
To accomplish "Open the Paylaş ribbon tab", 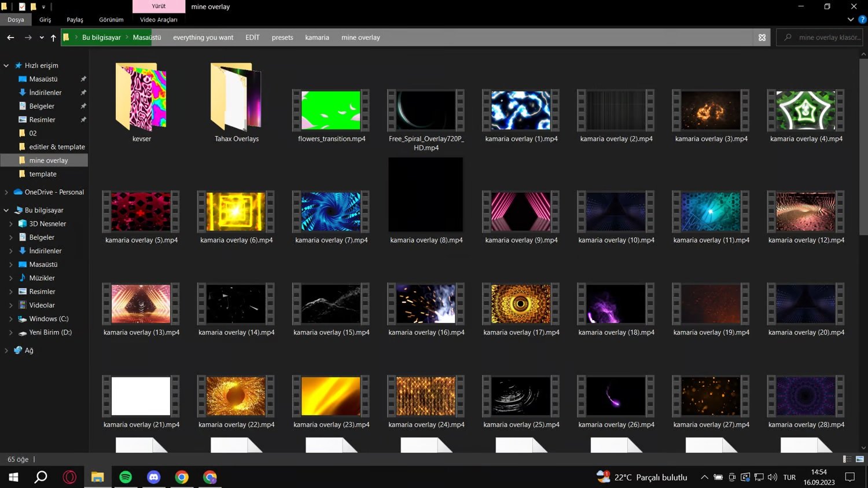I will pyautogui.click(x=75, y=20).
